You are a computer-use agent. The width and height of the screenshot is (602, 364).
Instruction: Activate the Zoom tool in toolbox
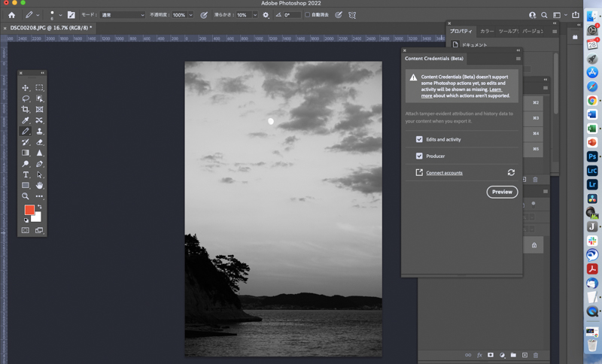[x=26, y=196]
